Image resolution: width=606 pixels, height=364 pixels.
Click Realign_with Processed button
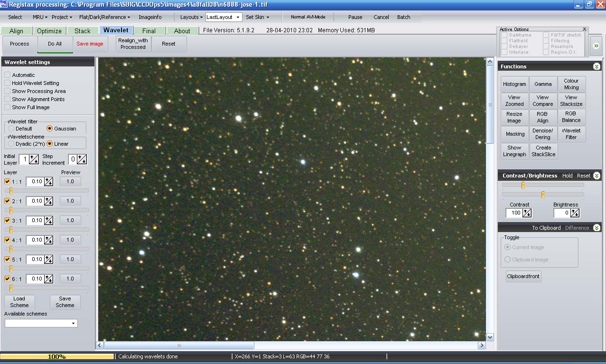point(133,44)
